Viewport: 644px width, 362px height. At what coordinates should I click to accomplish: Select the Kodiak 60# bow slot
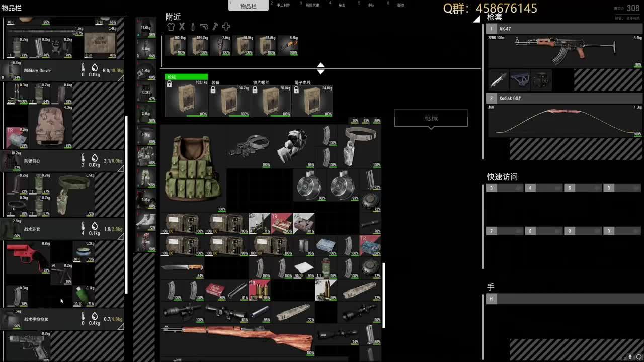565,116
